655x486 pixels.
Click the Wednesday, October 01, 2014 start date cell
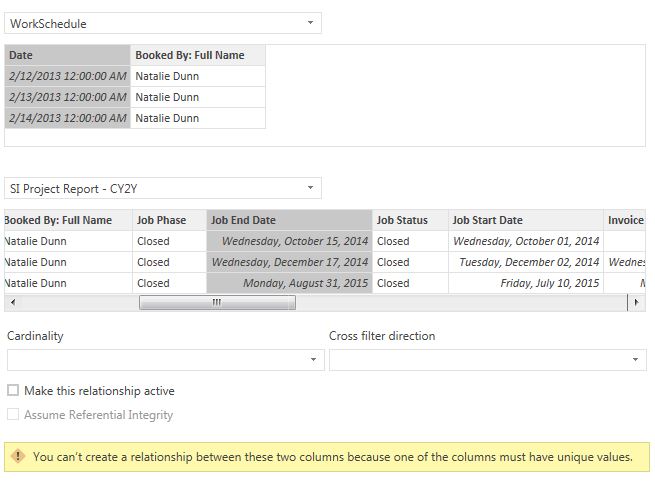point(526,241)
